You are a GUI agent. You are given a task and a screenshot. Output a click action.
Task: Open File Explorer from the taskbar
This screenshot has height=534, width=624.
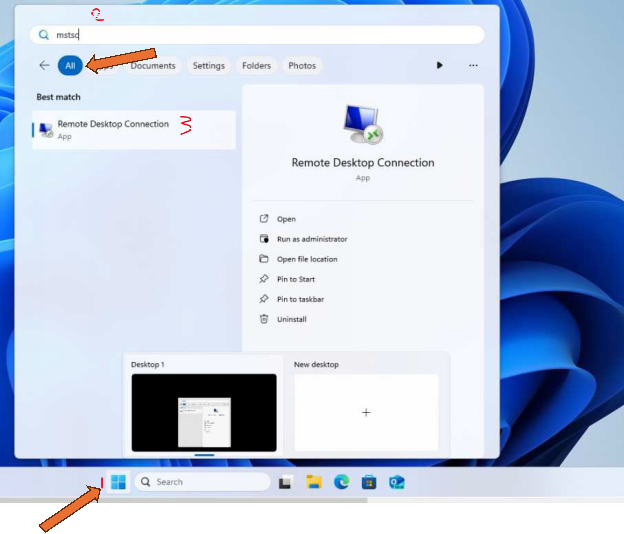click(x=313, y=482)
